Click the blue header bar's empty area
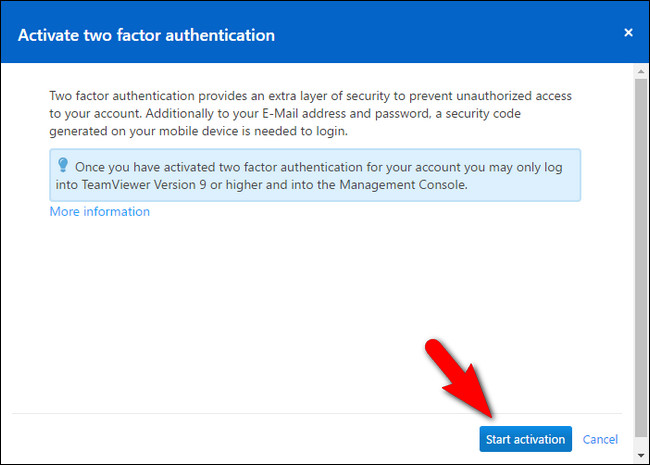Viewport: 650px width, 465px height. pos(450,35)
